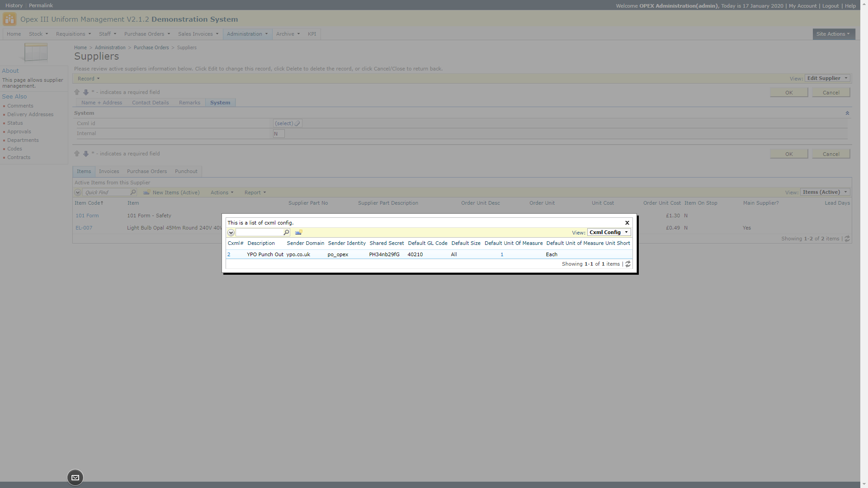
Task: Refresh the cxml config list
Action: coord(628,264)
